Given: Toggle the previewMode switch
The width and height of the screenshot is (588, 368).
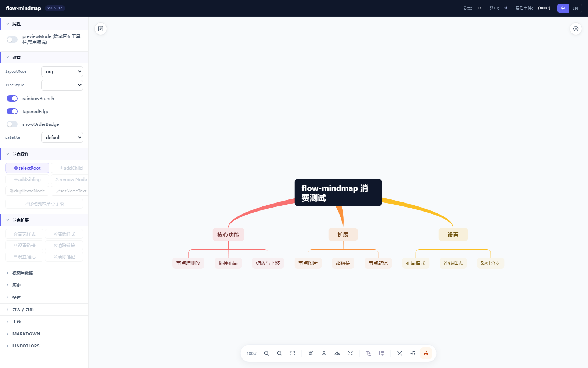Looking at the screenshot, I should click(12, 39).
